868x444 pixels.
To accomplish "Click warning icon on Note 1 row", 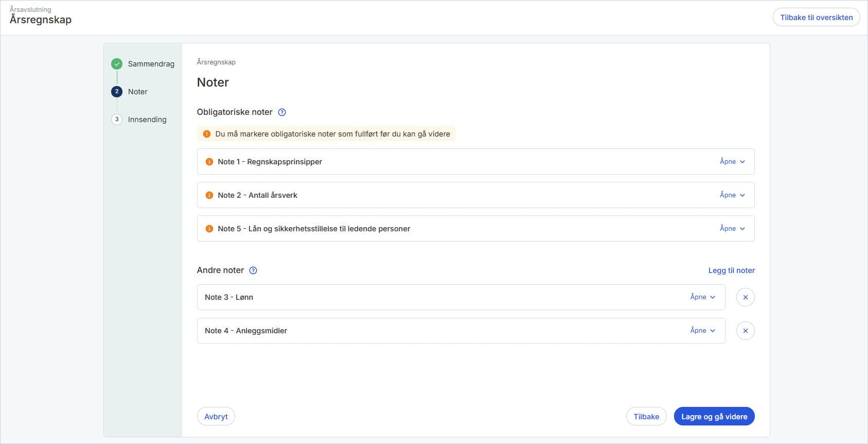I will 209,162.
